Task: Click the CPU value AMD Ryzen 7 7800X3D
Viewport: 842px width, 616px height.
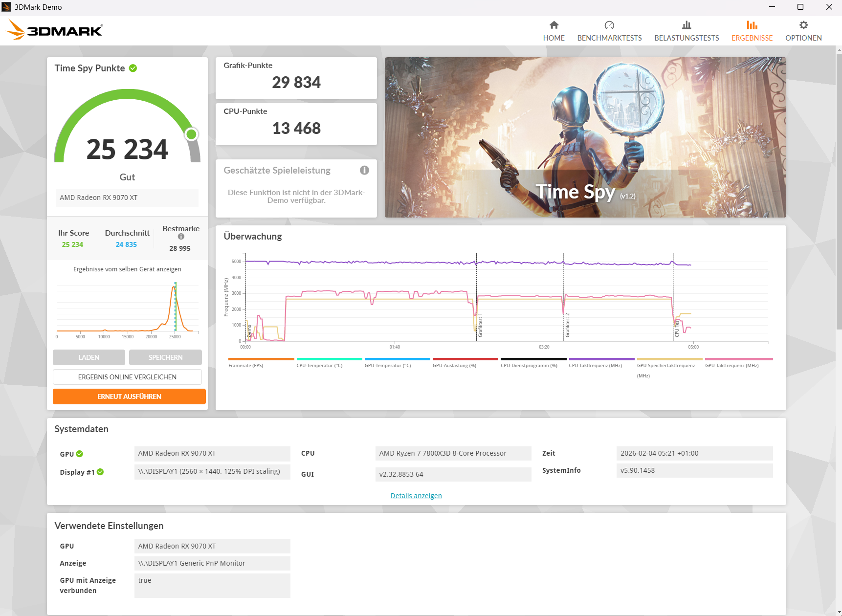Action: pos(453,453)
